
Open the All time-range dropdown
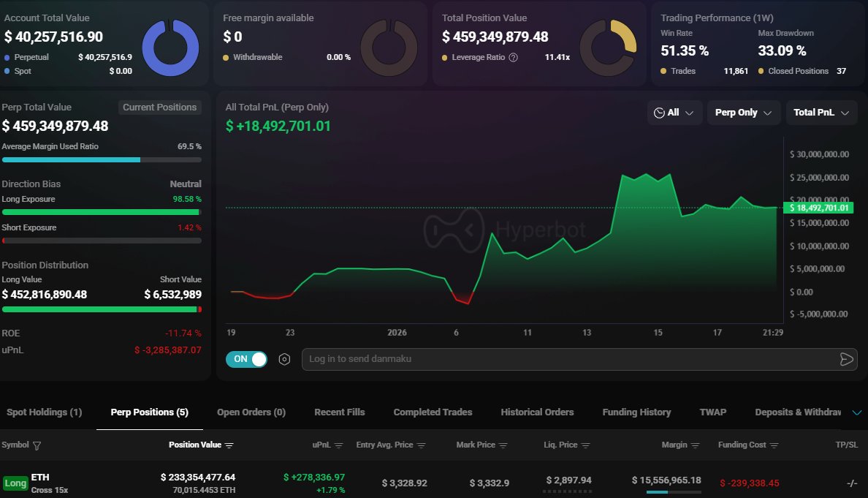[674, 113]
